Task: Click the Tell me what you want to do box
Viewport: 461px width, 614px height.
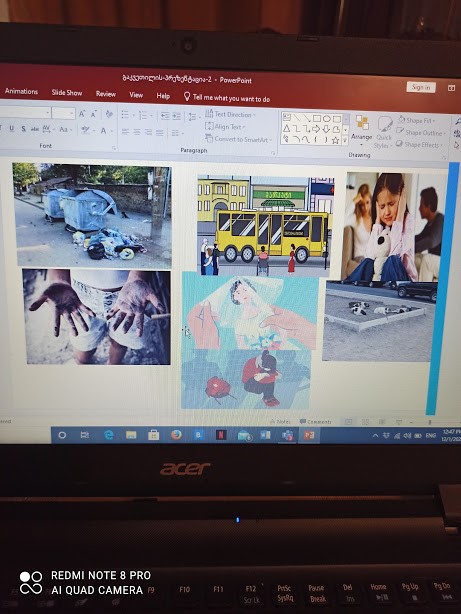Action: [227, 98]
